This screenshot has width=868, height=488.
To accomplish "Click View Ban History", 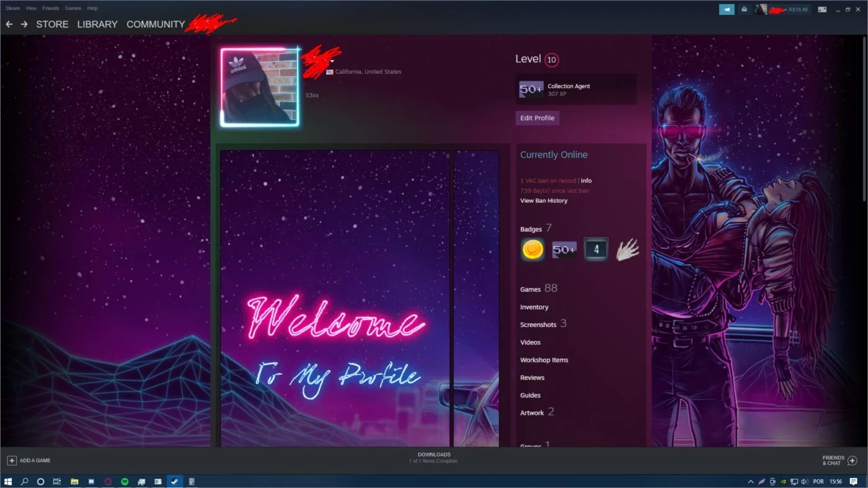I will point(544,200).
